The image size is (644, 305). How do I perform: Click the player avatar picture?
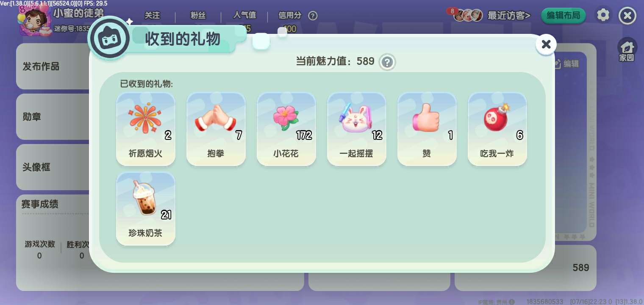[x=35, y=20]
